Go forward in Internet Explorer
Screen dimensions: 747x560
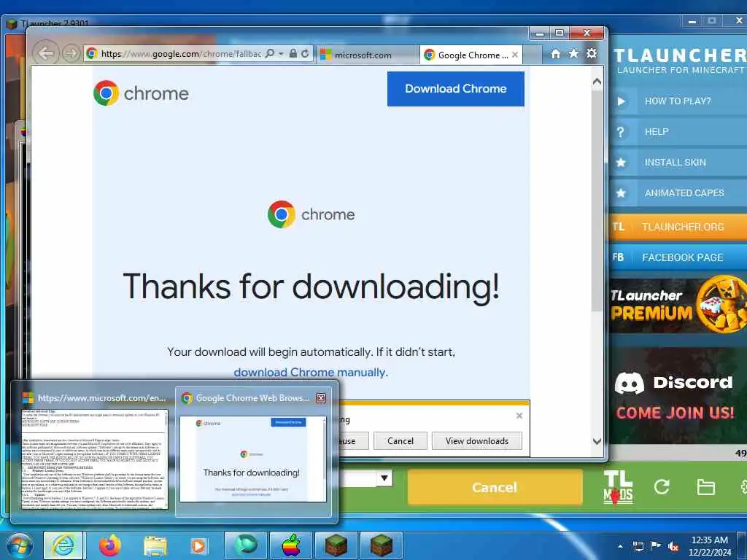coord(71,53)
